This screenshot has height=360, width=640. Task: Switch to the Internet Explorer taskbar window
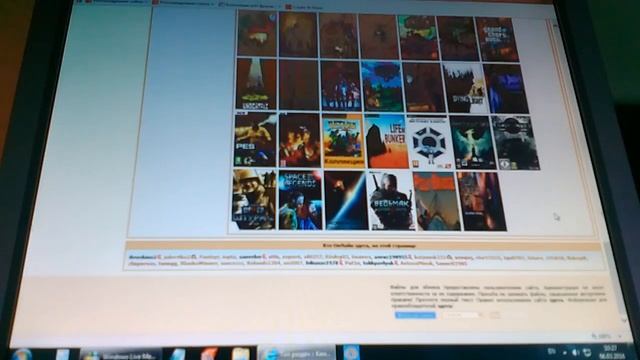tap(297, 353)
